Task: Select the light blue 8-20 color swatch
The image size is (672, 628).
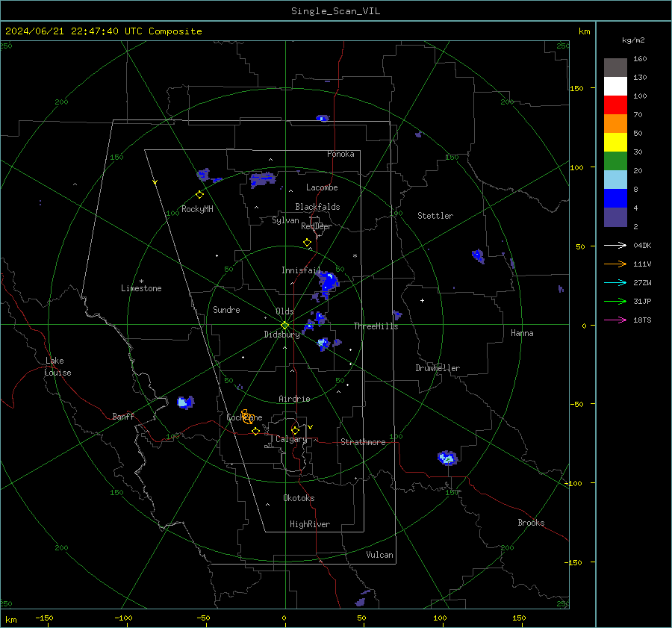Action: (x=615, y=180)
